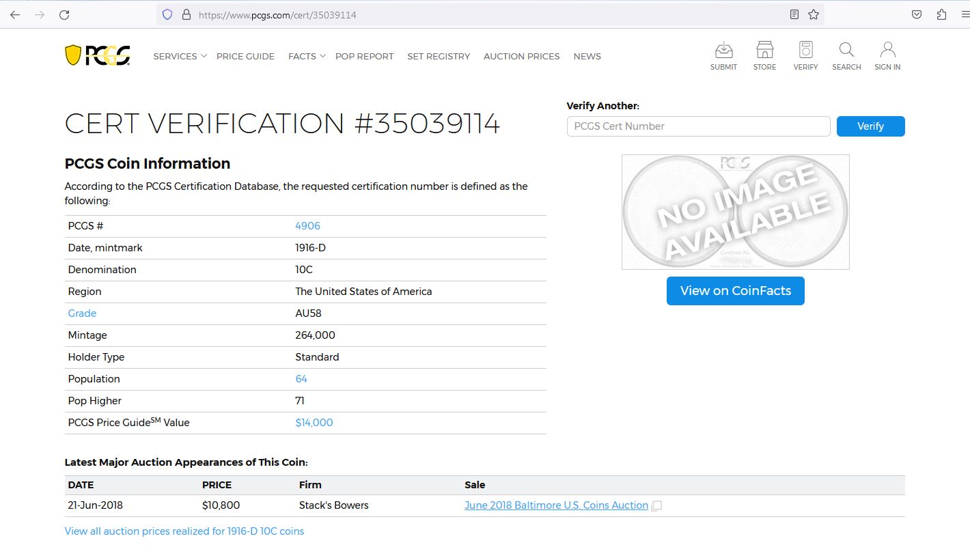Image resolution: width=970 pixels, height=560 pixels.
Task: Click the No Image Available coin thumbnail
Action: click(735, 212)
